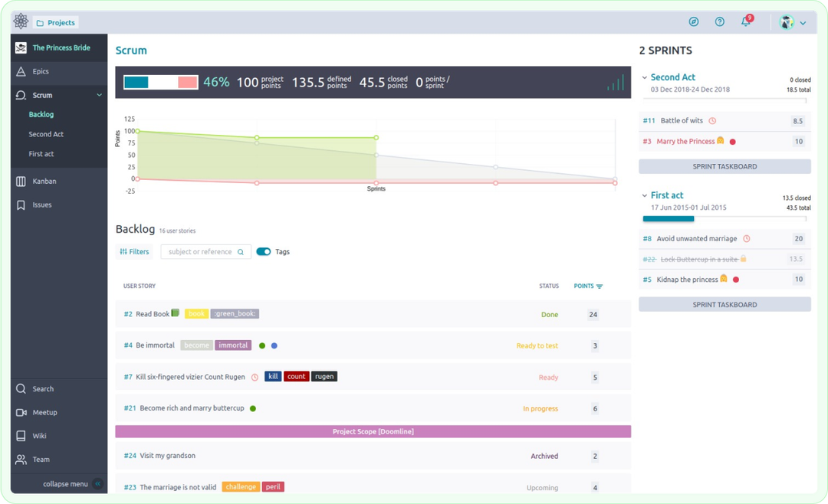Open the Team page

click(x=42, y=459)
